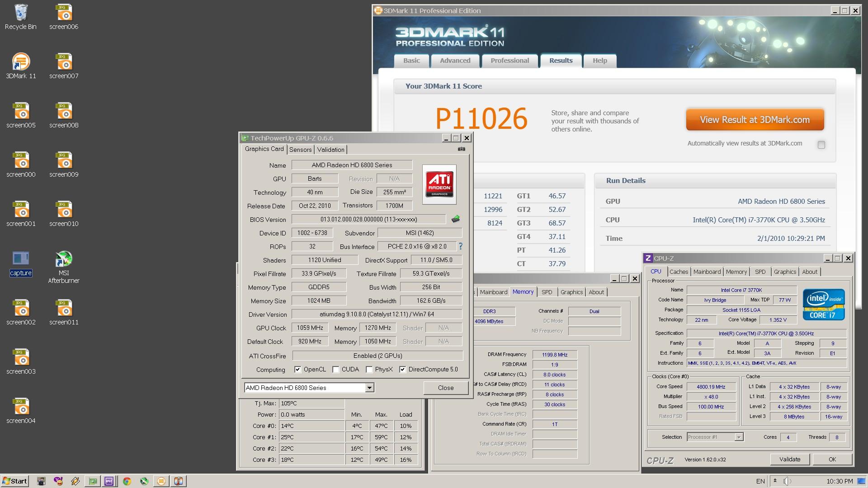Image resolution: width=868 pixels, height=488 pixels.
Task: Click the CPU-Z taskbar button
Action: 109,481
